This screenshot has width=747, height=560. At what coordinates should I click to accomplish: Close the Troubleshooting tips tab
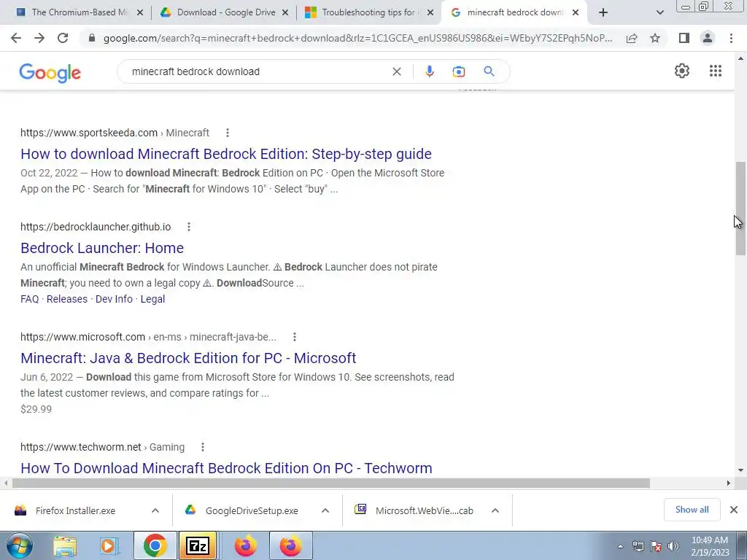[430, 12]
